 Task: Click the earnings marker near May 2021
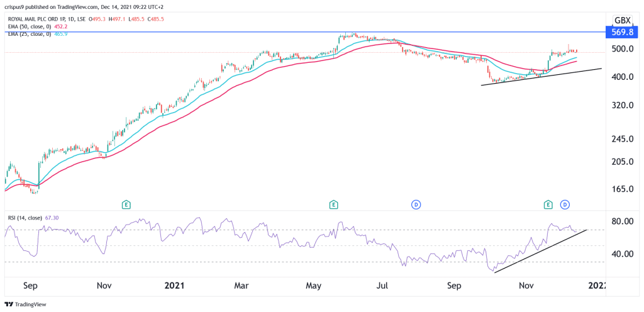333,204
